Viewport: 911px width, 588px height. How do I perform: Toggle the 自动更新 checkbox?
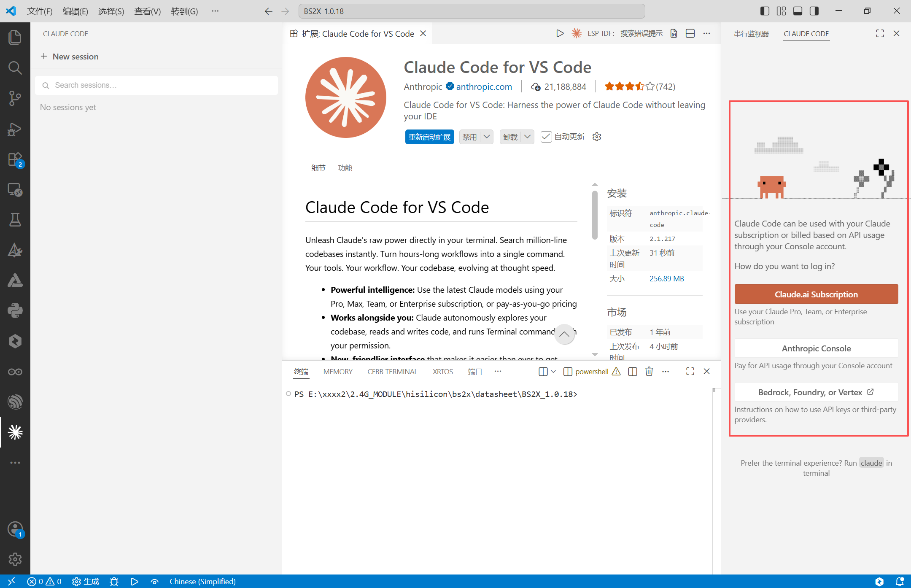pyautogui.click(x=546, y=137)
